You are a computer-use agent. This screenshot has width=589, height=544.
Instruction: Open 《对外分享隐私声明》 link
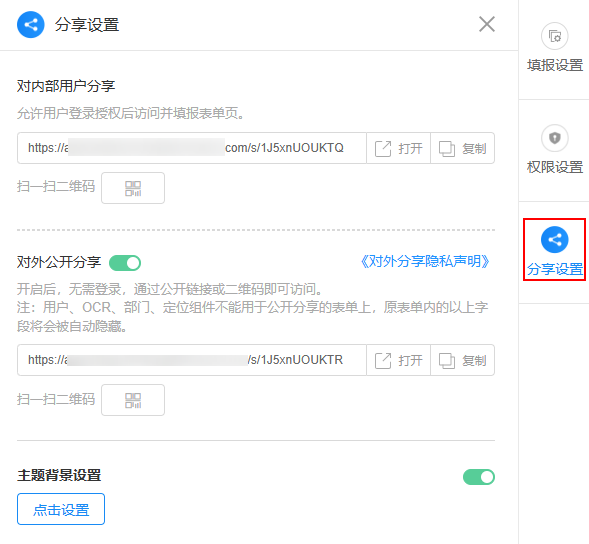(x=425, y=261)
